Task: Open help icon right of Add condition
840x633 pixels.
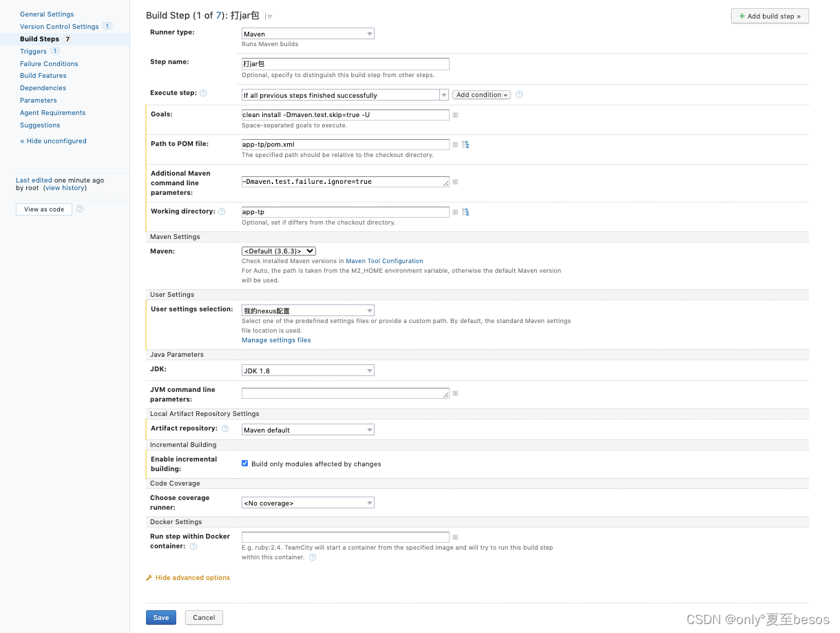Action: pyautogui.click(x=519, y=94)
